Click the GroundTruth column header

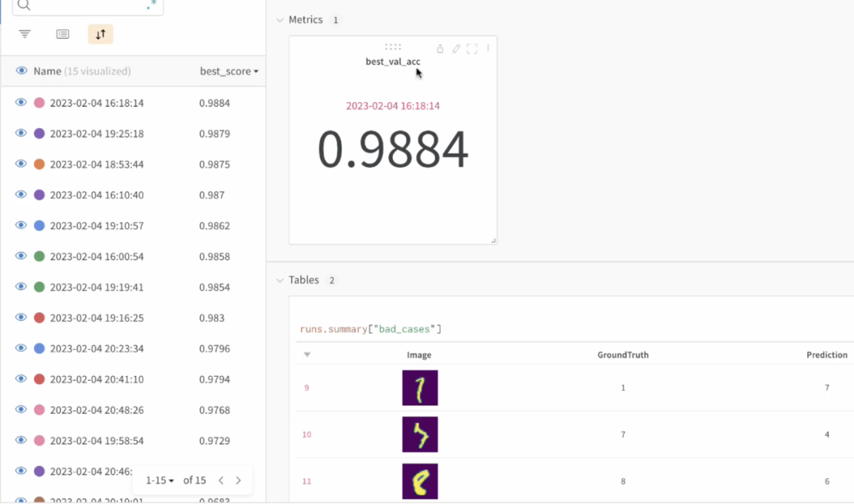(622, 355)
